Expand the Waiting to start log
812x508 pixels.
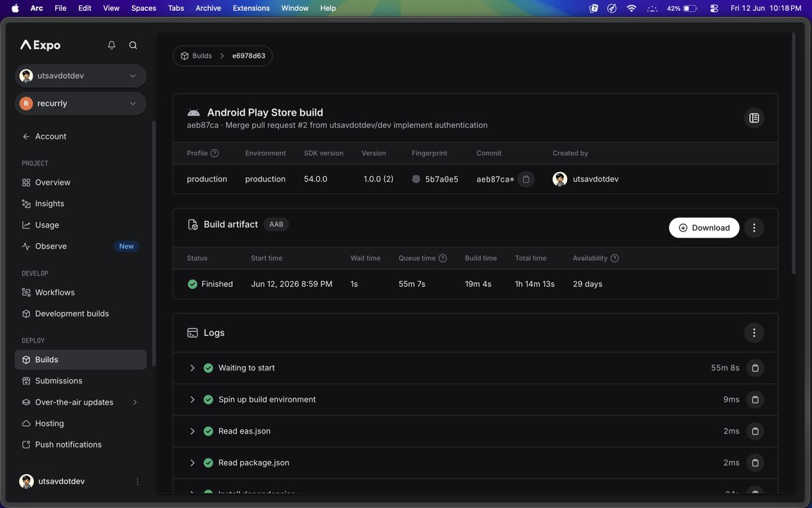192,368
